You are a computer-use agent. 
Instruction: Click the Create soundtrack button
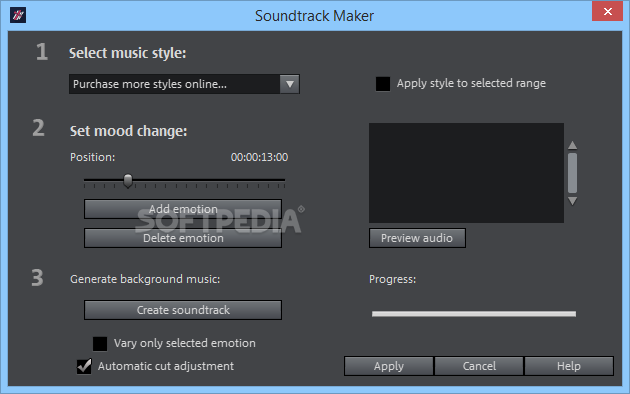click(x=183, y=310)
